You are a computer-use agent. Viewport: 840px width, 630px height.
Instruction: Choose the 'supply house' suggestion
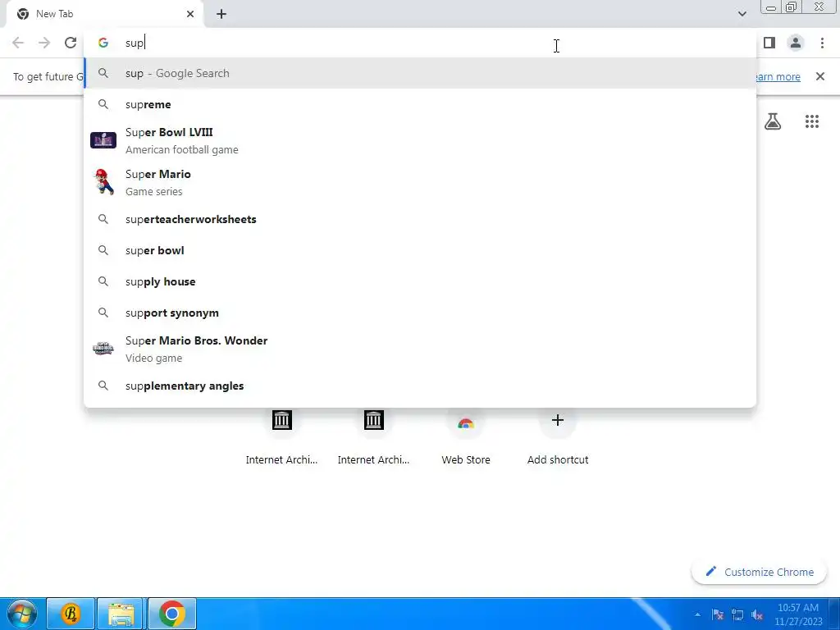pos(420,281)
